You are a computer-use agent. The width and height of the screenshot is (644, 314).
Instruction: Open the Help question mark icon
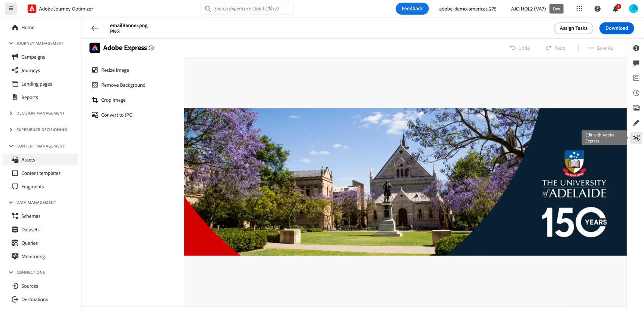pyautogui.click(x=597, y=9)
